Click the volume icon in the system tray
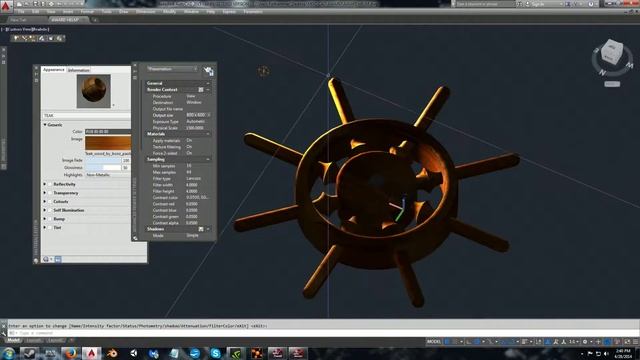The image size is (640, 360). (606, 353)
